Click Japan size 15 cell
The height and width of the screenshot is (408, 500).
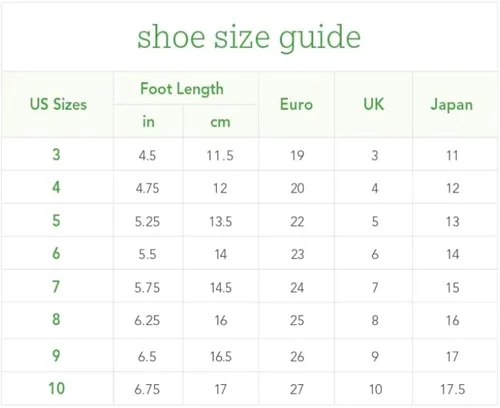(453, 287)
